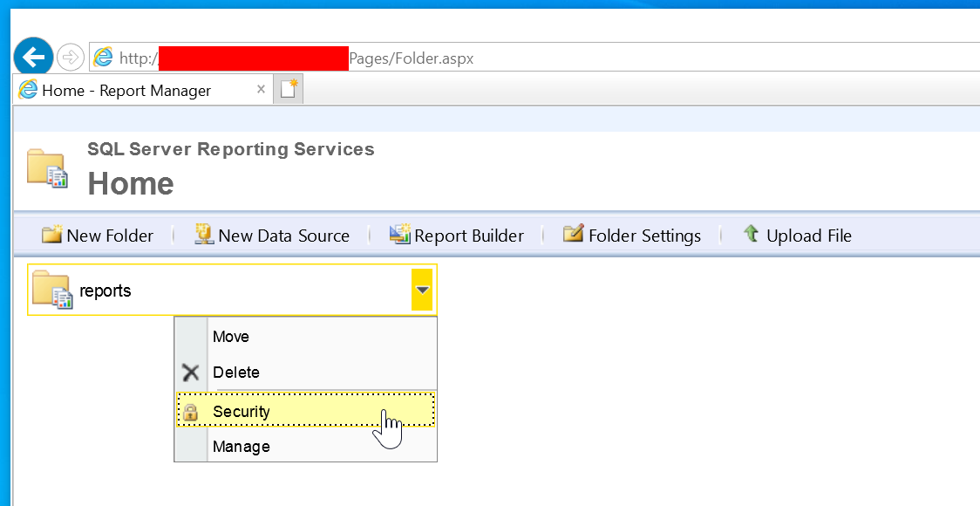Click the reports folder icon
Viewport: 980px width, 506px height.
pyautogui.click(x=52, y=290)
